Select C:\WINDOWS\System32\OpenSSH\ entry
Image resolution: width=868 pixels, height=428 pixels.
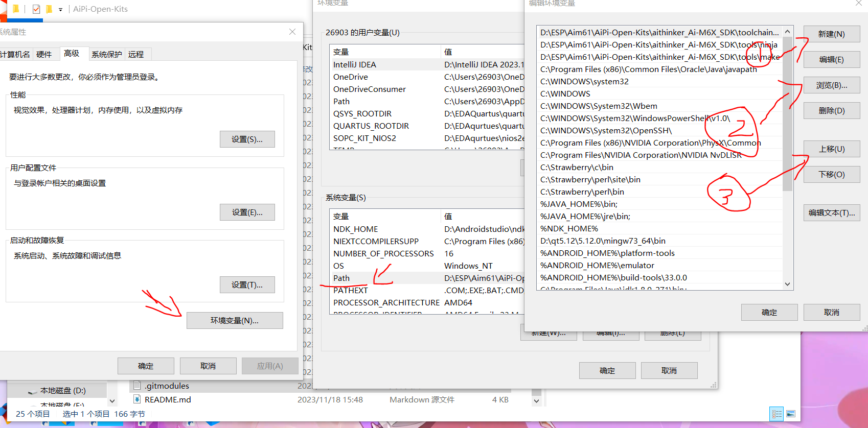pyautogui.click(x=659, y=131)
